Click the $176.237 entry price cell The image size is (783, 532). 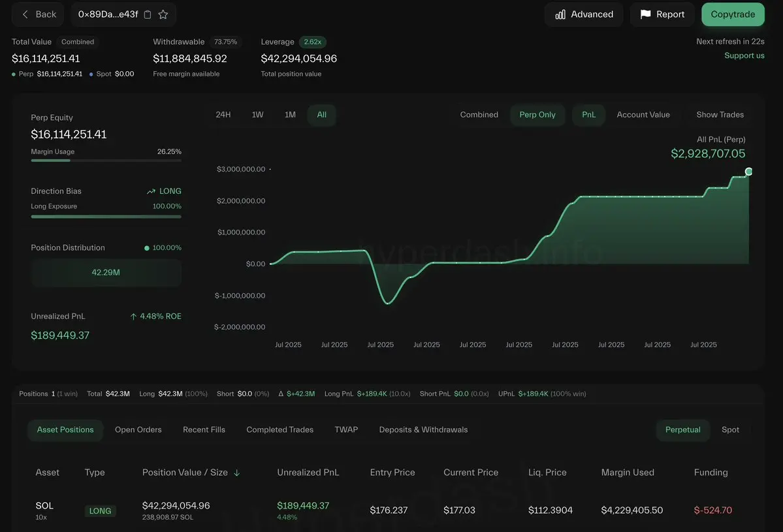pyautogui.click(x=389, y=510)
